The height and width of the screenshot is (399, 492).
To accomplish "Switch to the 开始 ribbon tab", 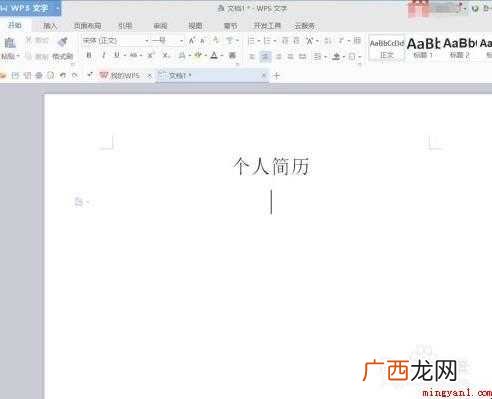I will coord(15,25).
